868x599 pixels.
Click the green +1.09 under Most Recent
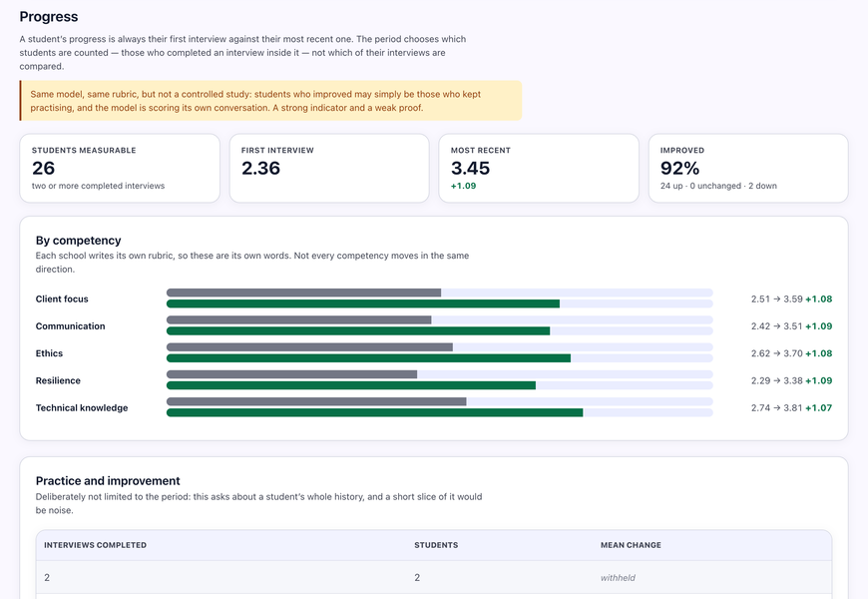(463, 186)
